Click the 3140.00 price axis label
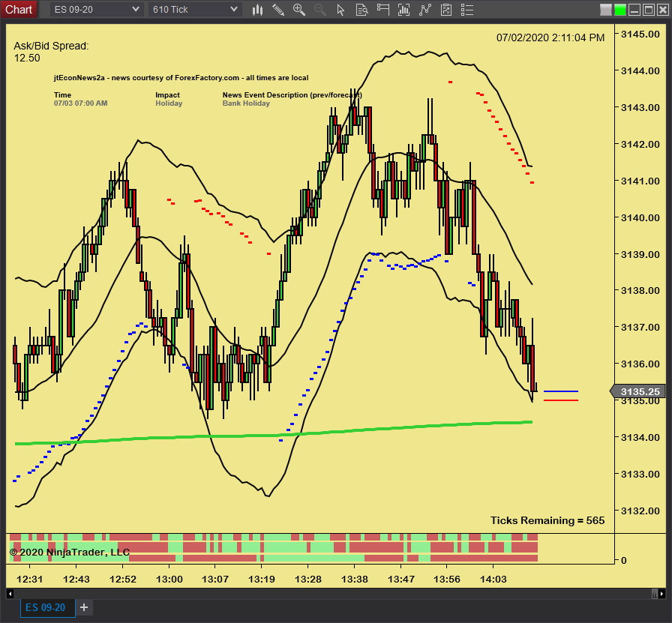 [640, 217]
